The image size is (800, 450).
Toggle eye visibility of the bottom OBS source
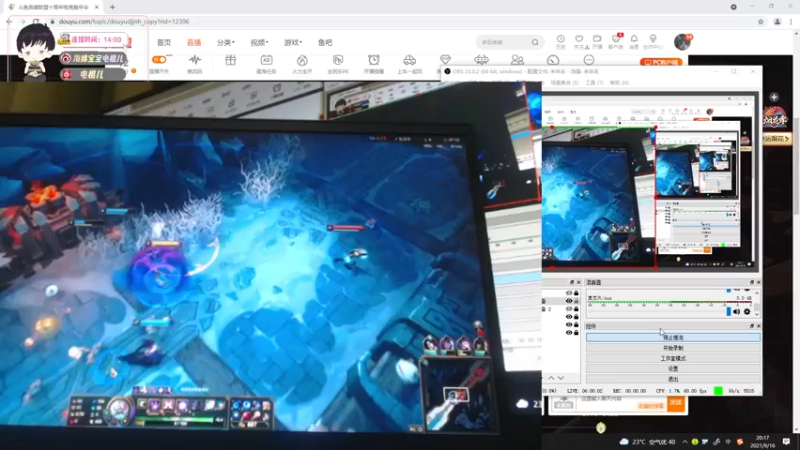(569, 333)
